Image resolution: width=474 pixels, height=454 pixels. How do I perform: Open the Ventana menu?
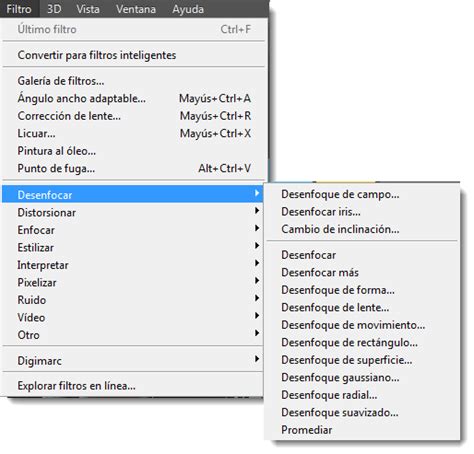[x=136, y=9]
